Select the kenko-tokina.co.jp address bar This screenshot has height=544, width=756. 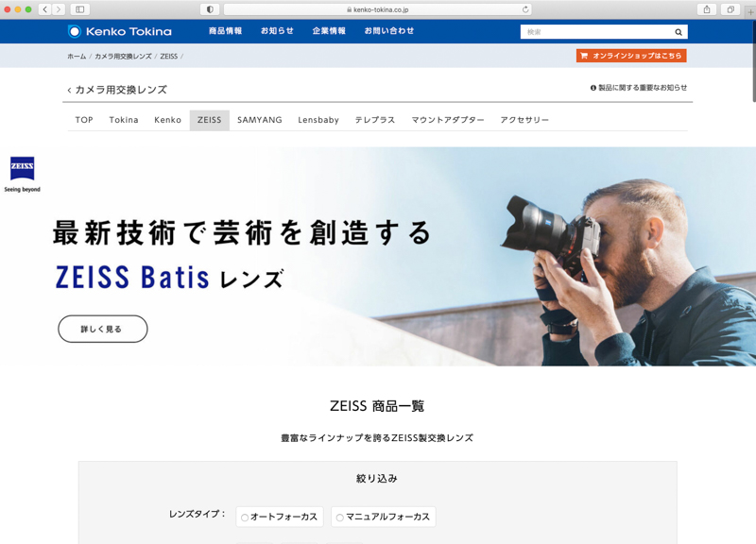pyautogui.click(x=377, y=9)
